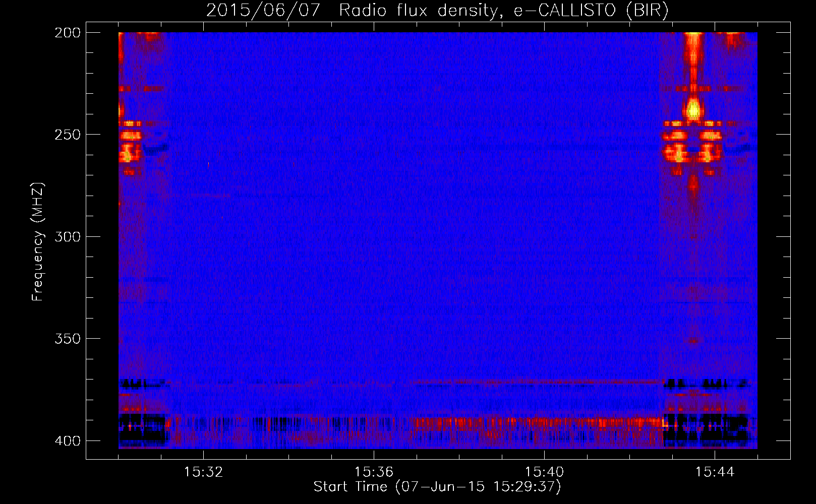Viewport: 816px width, 504px height.
Task: Click the 200 frequency tick label
Action: tap(67, 33)
